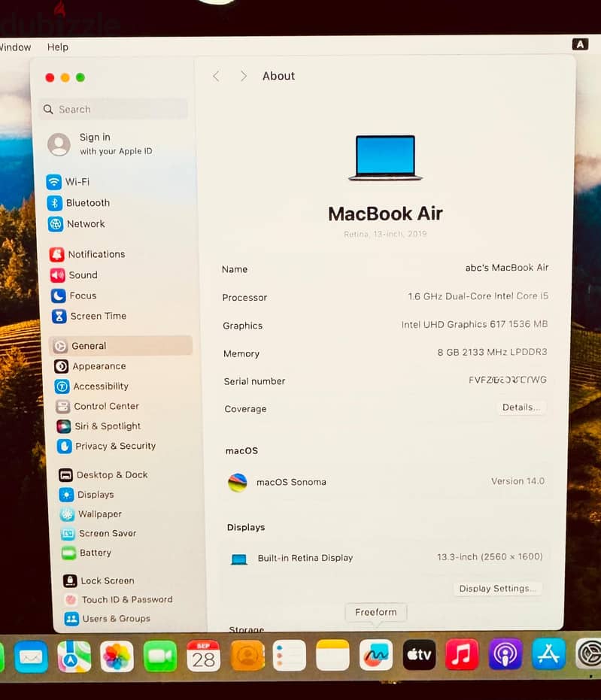
Task: Open Network settings in sidebar
Action: point(77,223)
